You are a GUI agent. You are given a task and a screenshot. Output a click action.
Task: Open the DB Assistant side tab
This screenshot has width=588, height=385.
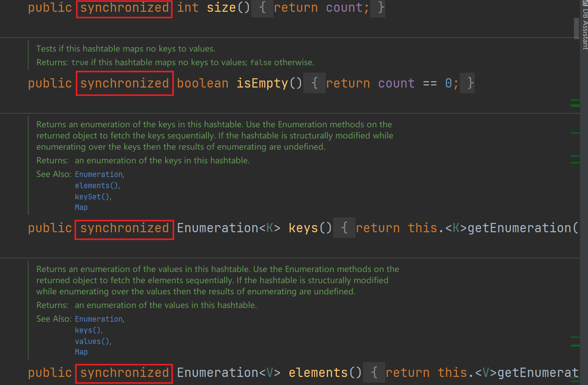pyautogui.click(x=585, y=25)
